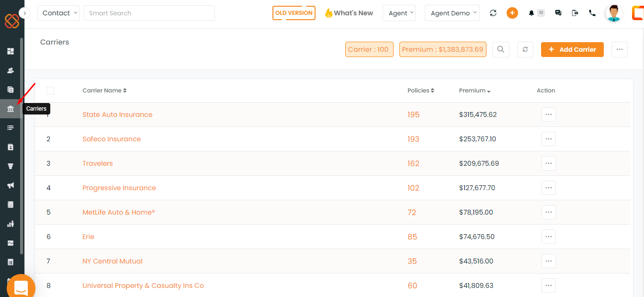The width and height of the screenshot is (644, 297).
Task: Click the Carrier : 100 count badge
Action: (x=369, y=49)
